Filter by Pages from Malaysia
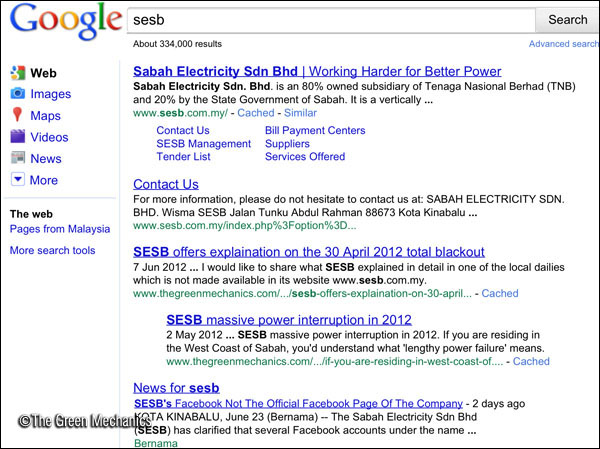Image resolution: width=600 pixels, height=449 pixels. pos(60,229)
